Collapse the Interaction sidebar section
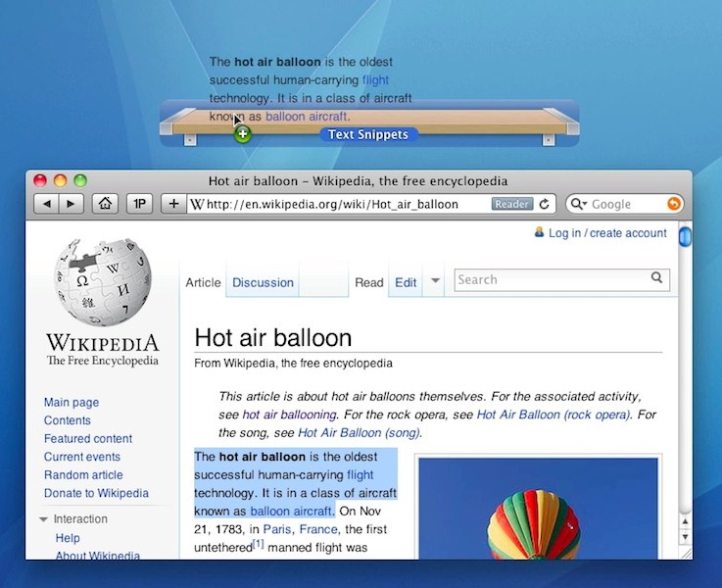Screen dimensions: 722x588 click(x=44, y=519)
